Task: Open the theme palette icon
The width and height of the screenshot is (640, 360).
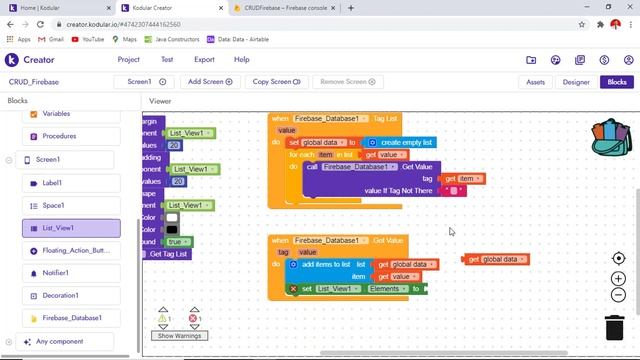Action: (x=556, y=60)
